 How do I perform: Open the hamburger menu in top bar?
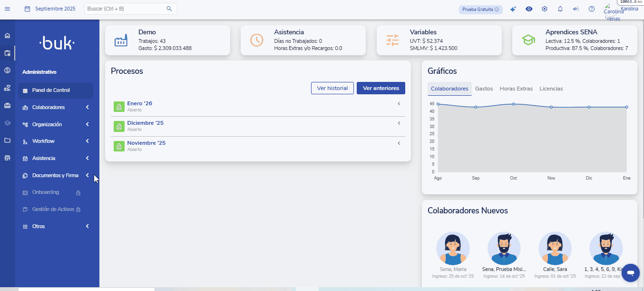tap(7, 9)
